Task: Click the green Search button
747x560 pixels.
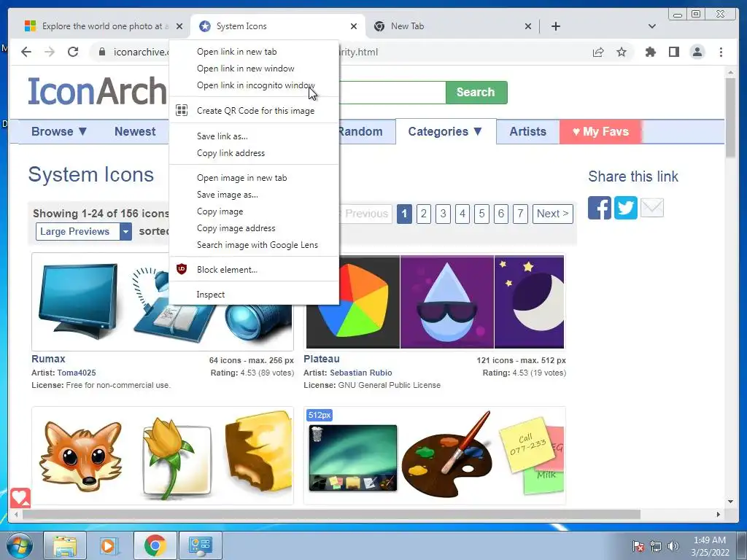Action: coord(476,93)
